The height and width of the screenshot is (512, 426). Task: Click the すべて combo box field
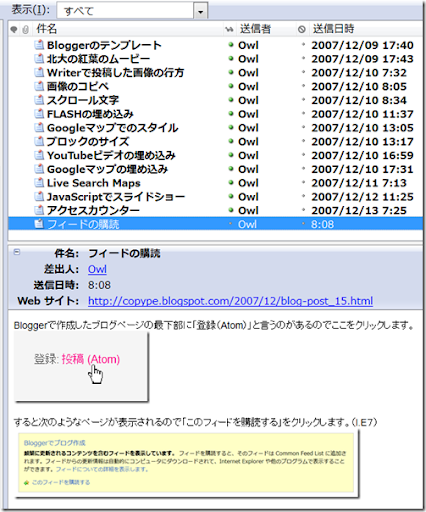[132, 11]
